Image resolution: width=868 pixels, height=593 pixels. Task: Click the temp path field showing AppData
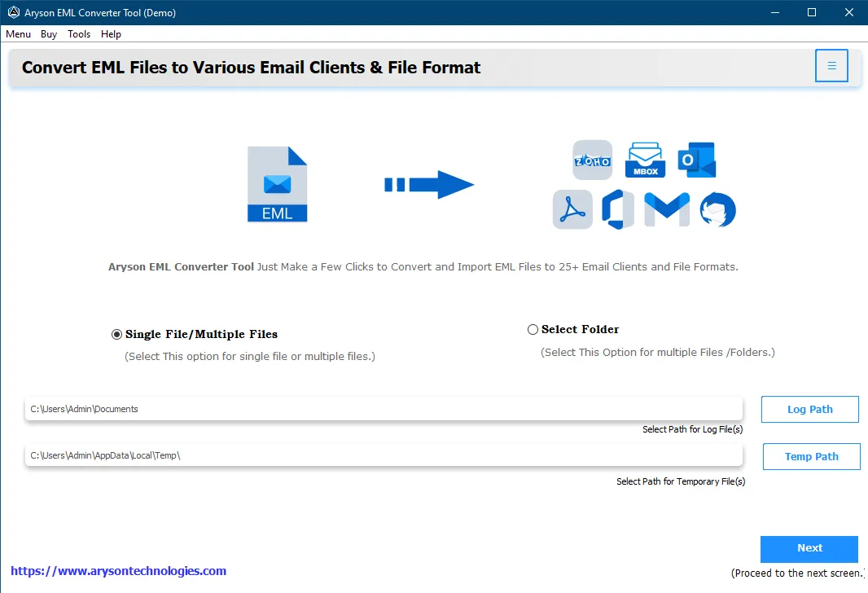[384, 455]
